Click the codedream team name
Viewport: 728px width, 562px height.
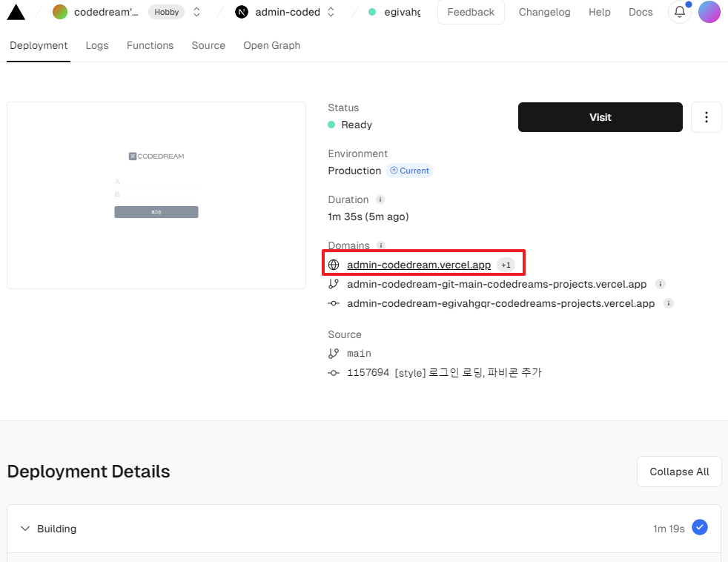point(106,12)
